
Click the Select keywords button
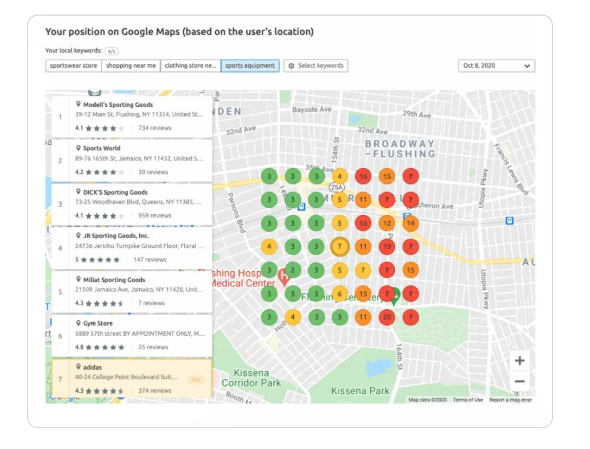coord(316,65)
